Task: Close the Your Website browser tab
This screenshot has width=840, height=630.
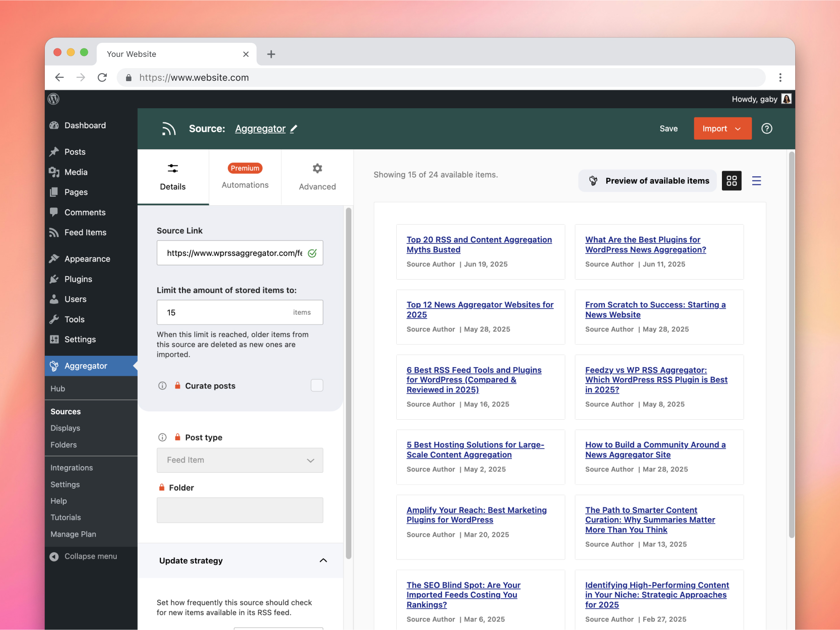Action: click(x=246, y=54)
